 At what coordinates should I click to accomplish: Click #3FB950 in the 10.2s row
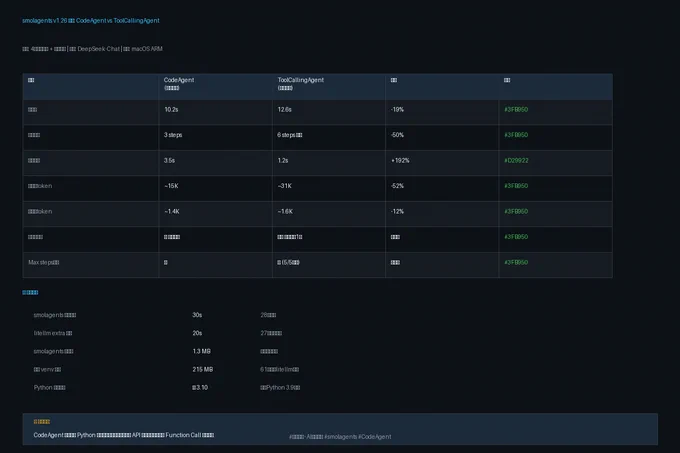(x=516, y=110)
